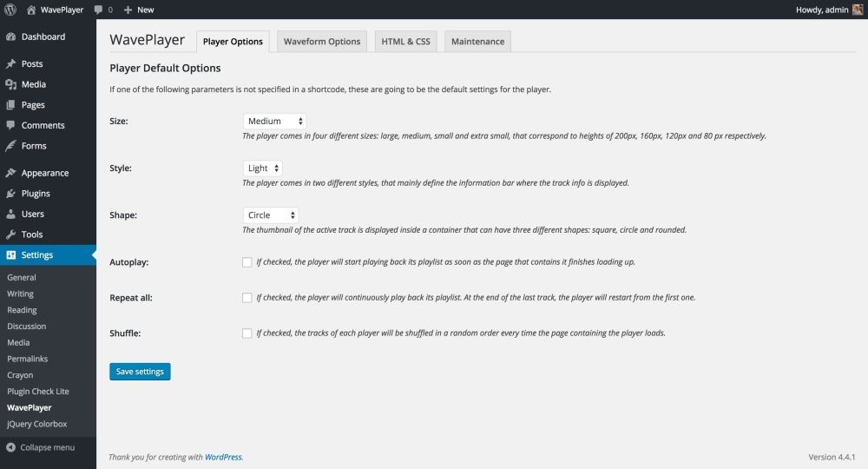The width and height of the screenshot is (868, 469).
Task: Click the admin avatar thumbnail
Action: pos(855,10)
